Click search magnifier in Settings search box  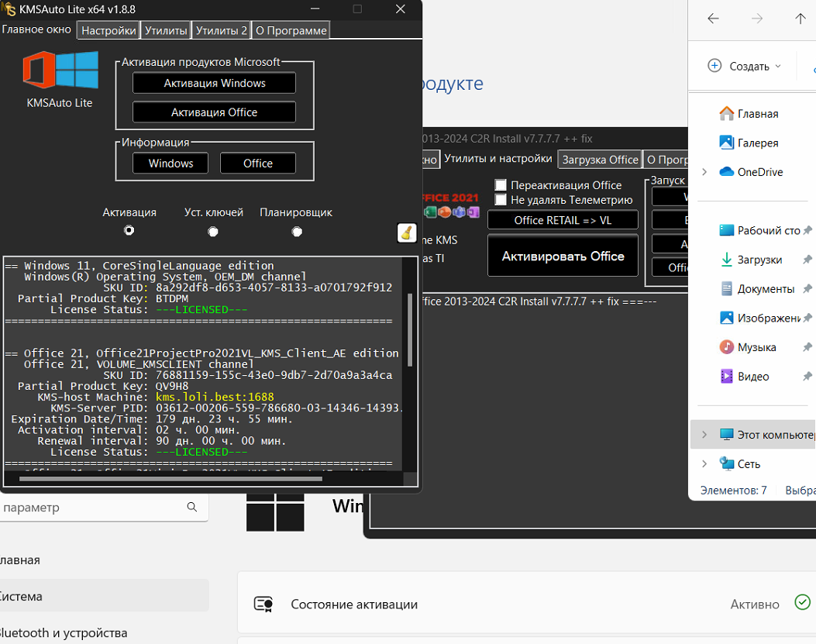(x=192, y=507)
